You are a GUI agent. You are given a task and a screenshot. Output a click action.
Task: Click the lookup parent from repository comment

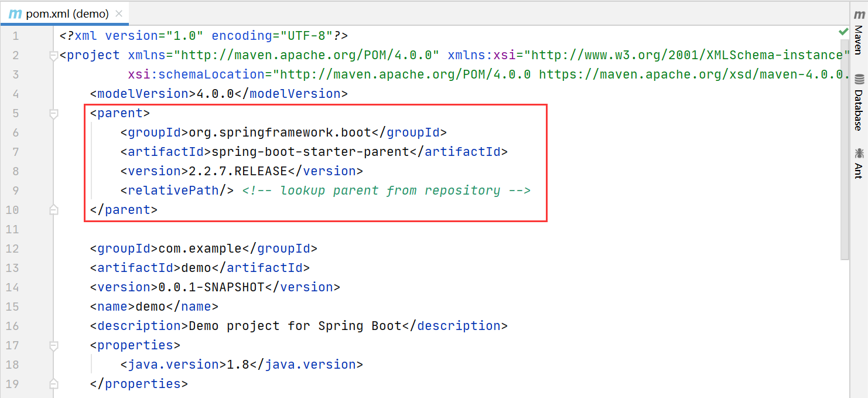pos(387,191)
